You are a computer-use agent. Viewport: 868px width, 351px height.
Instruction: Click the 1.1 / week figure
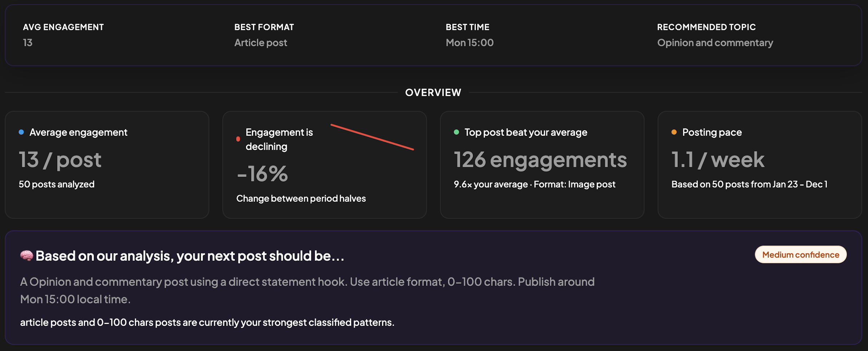(718, 160)
